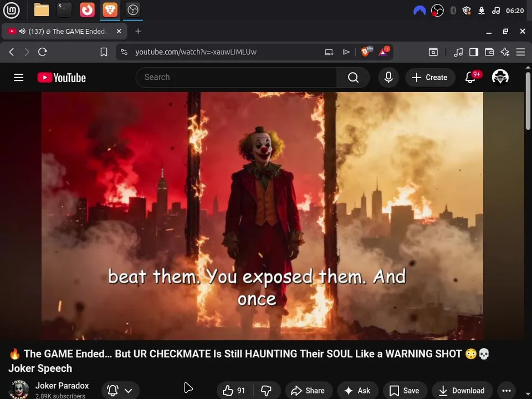
Task: Click the send/share arrow in address bar
Action: (346, 52)
